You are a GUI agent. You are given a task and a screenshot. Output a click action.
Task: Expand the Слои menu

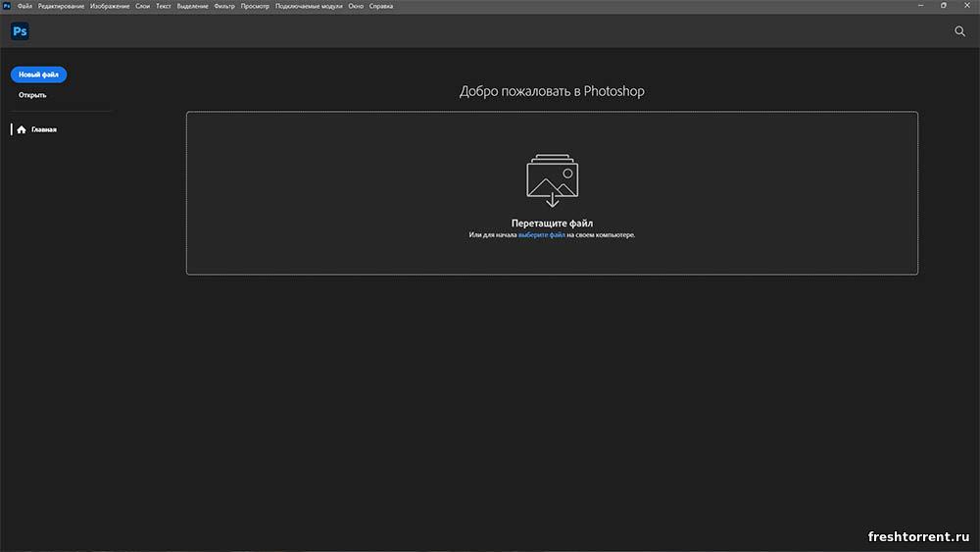coord(143,6)
